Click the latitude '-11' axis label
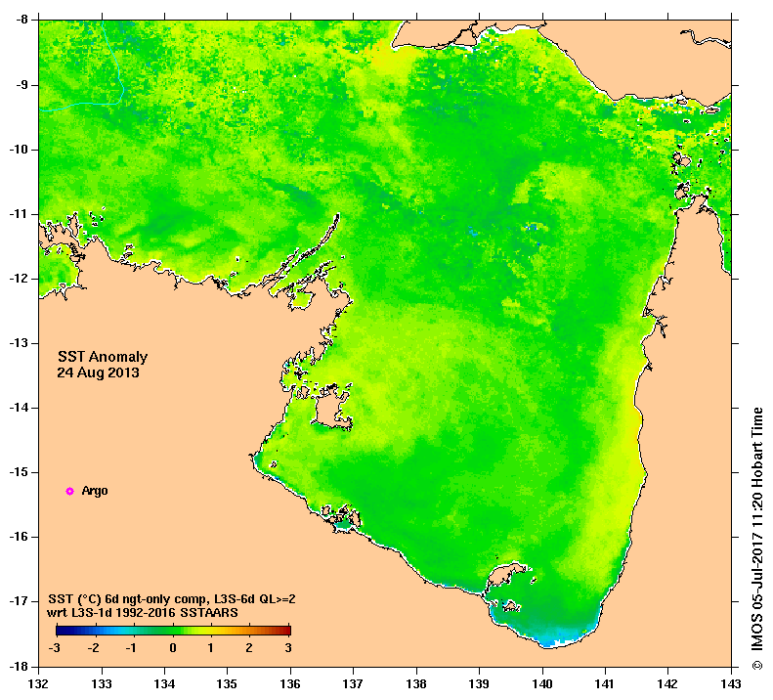 point(19,214)
